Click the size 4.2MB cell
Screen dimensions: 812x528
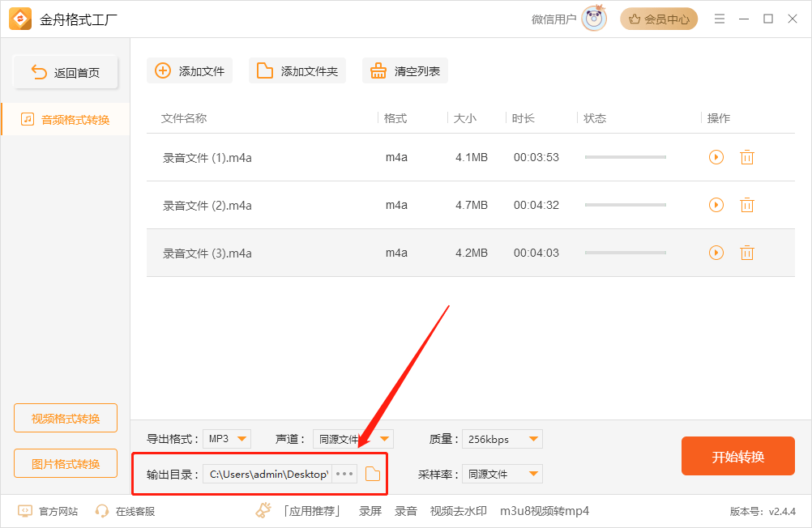(x=472, y=253)
